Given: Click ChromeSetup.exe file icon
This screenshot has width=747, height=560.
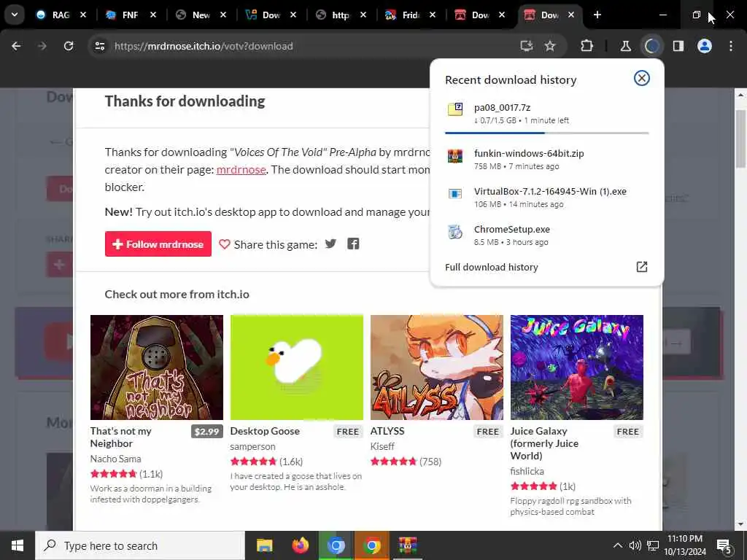Looking at the screenshot, I should pos(455,231).
